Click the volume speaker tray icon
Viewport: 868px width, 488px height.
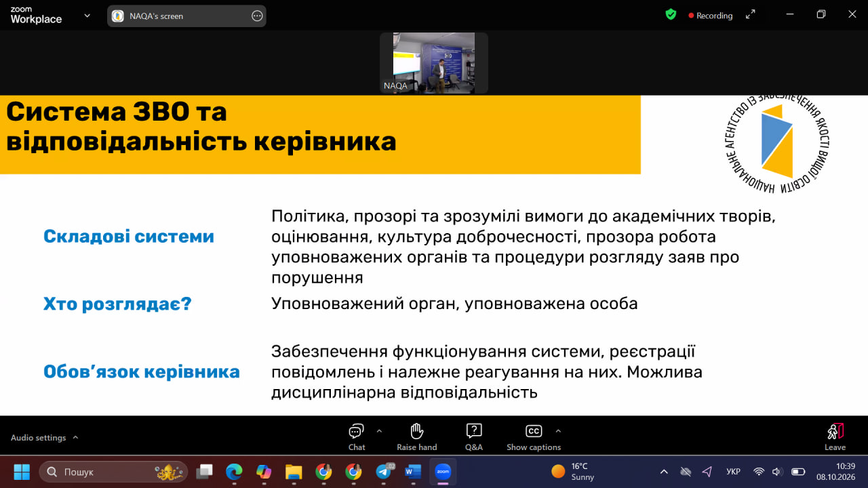click(778, 472)
